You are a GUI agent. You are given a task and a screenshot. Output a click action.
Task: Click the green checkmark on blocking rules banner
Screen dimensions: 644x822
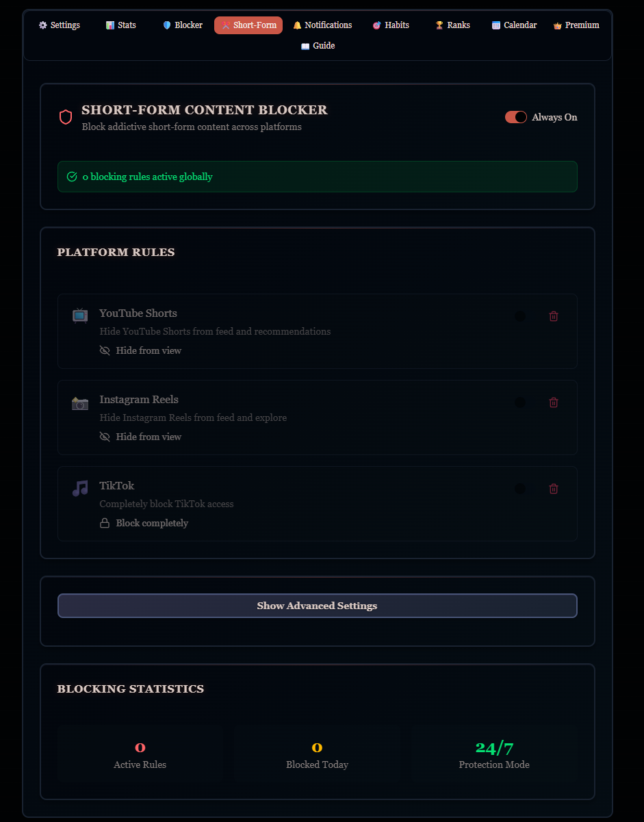[71, 176]
